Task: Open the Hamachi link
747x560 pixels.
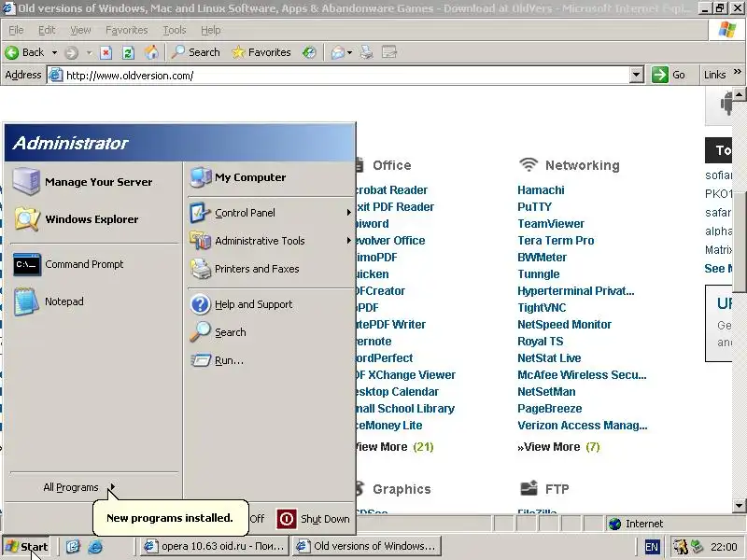Action: point(541,190)
